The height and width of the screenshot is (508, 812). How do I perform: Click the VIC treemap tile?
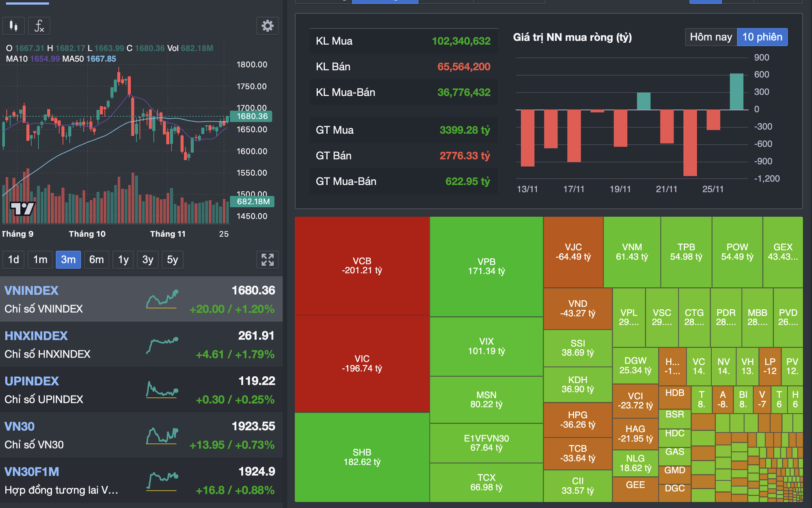click(x=362, y=364)
